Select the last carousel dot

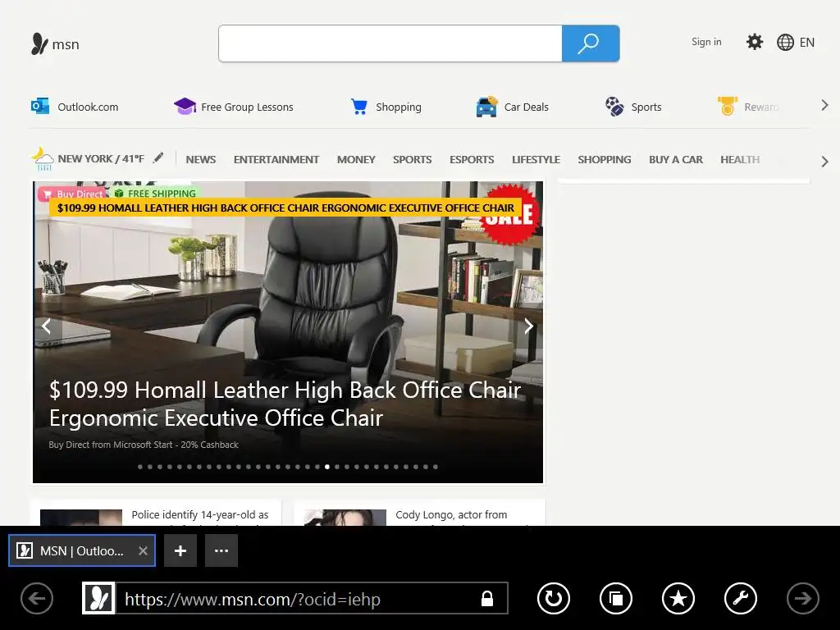pos(436,467)
